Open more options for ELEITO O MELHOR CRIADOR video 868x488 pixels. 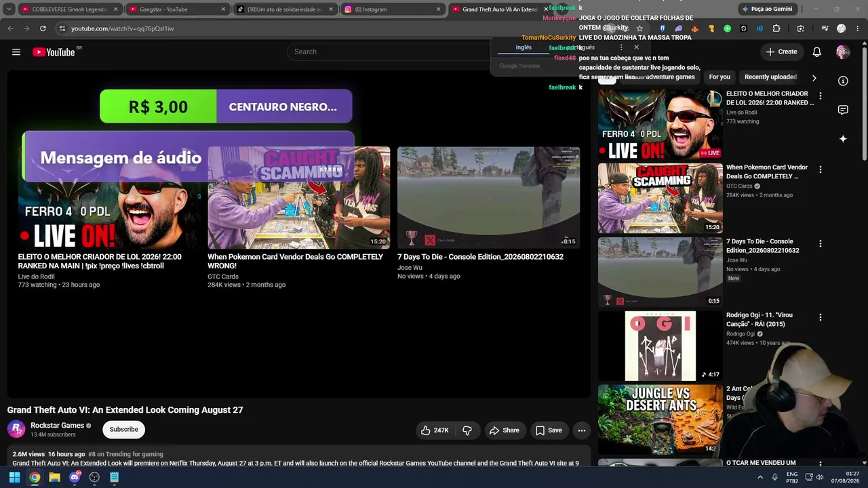pyautogui.click(x=821, y=96)
